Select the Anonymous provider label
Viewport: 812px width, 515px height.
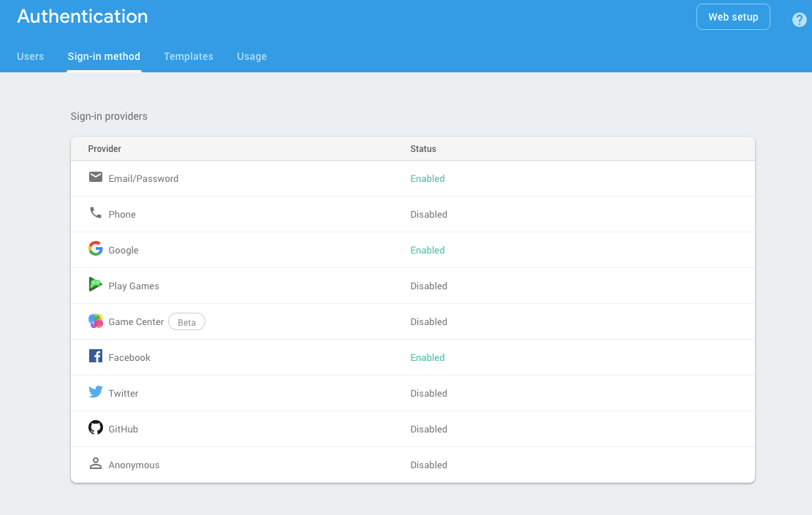click(x=134, y=465)
